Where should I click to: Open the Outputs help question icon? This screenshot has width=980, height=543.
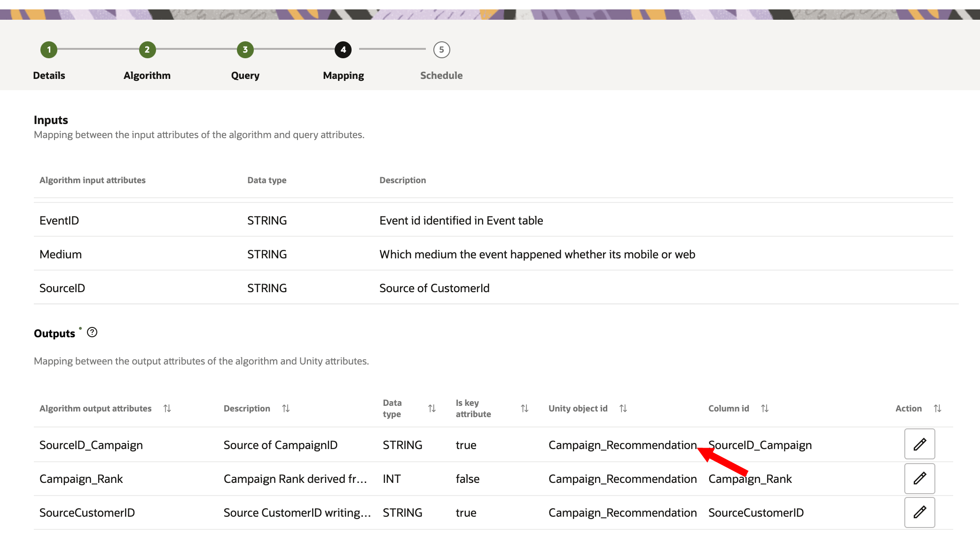coord(92,333)
